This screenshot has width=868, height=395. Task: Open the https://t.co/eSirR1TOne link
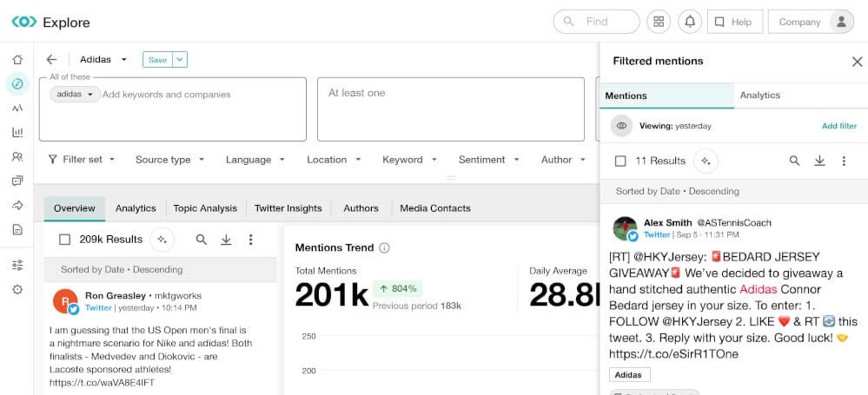(673, 354)
